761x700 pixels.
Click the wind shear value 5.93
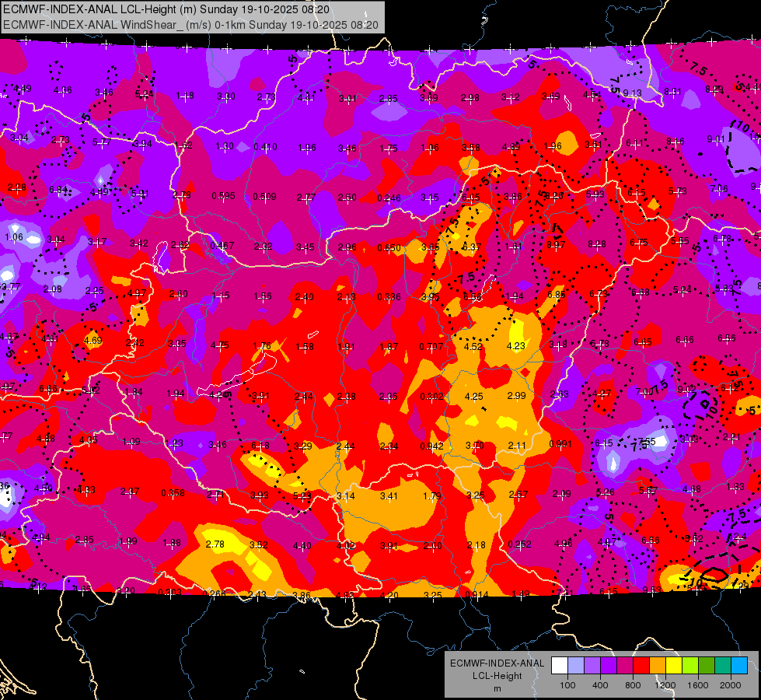(595, 194)
